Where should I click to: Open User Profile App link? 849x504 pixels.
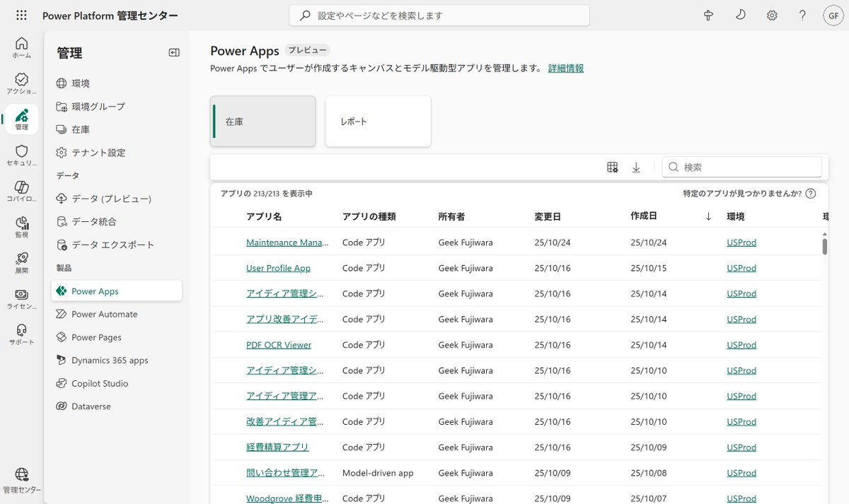point(278,268)
